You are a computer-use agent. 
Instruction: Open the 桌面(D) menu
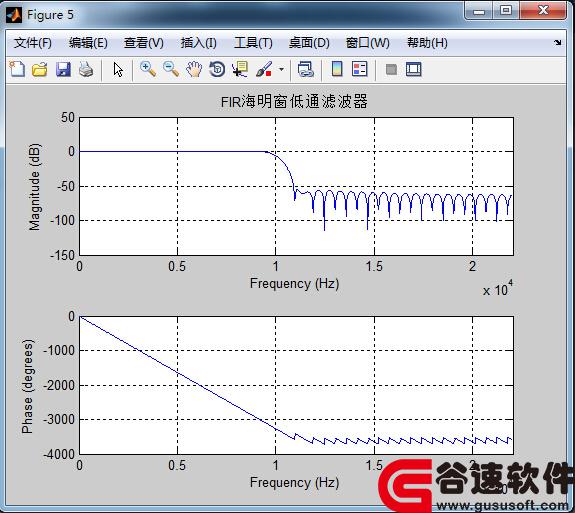(x=309, y=43)
